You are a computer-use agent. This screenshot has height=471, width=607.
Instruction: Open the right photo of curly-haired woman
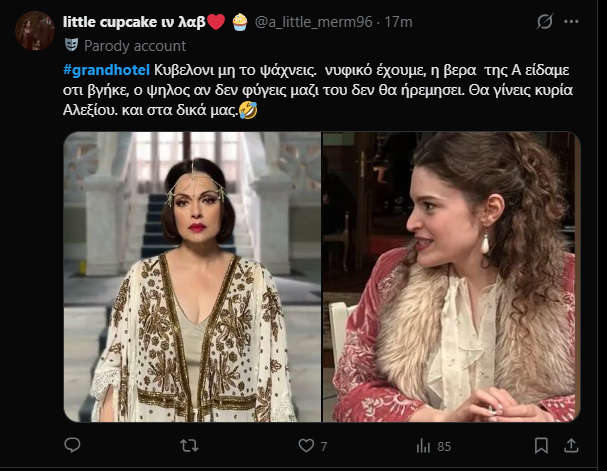(x=452, y=277)
